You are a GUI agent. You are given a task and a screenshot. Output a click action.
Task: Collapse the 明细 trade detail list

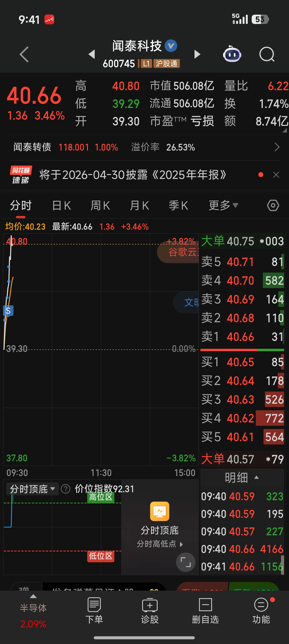(242, 478)
